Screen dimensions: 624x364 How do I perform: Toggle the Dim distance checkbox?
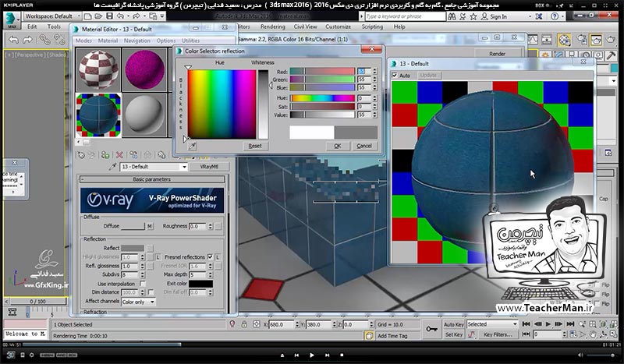click(x=151, y=292)
